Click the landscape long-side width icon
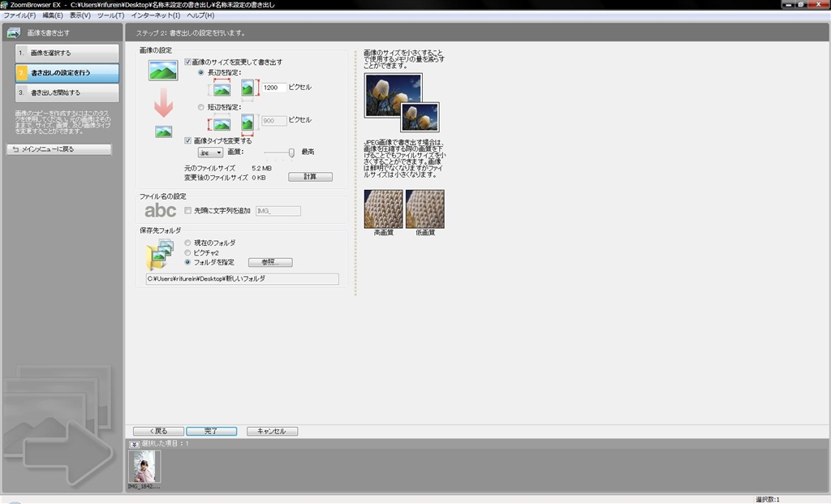 tap(222, 89)
